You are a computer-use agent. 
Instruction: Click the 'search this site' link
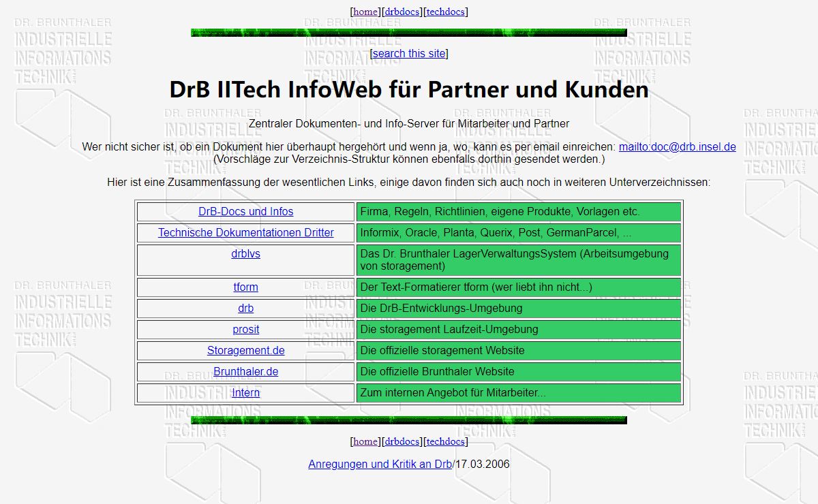pos(409,53)
